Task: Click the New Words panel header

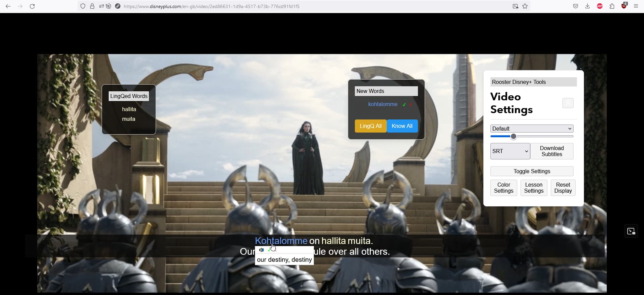Action: click(x=386, y=91)
